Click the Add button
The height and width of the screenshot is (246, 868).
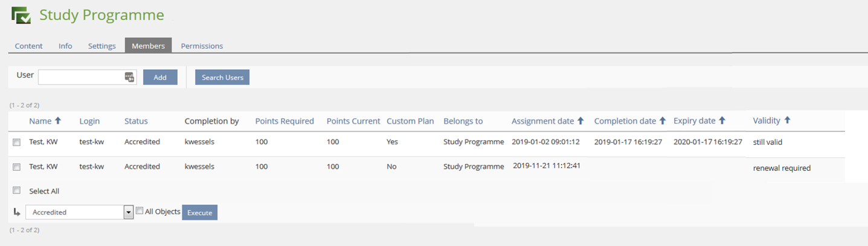pyautogui.click(x=160, y=77)
